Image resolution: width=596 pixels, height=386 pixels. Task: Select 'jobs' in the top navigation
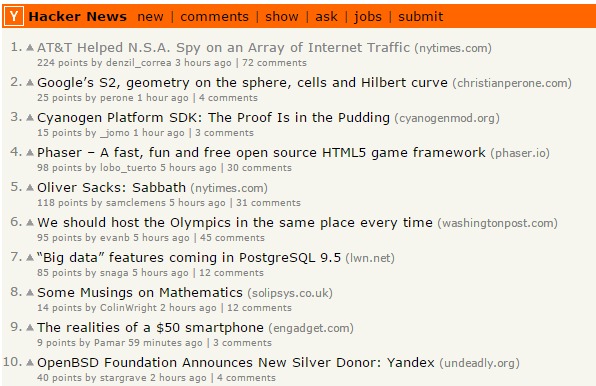pyautogui.click(x=368, y=17)
